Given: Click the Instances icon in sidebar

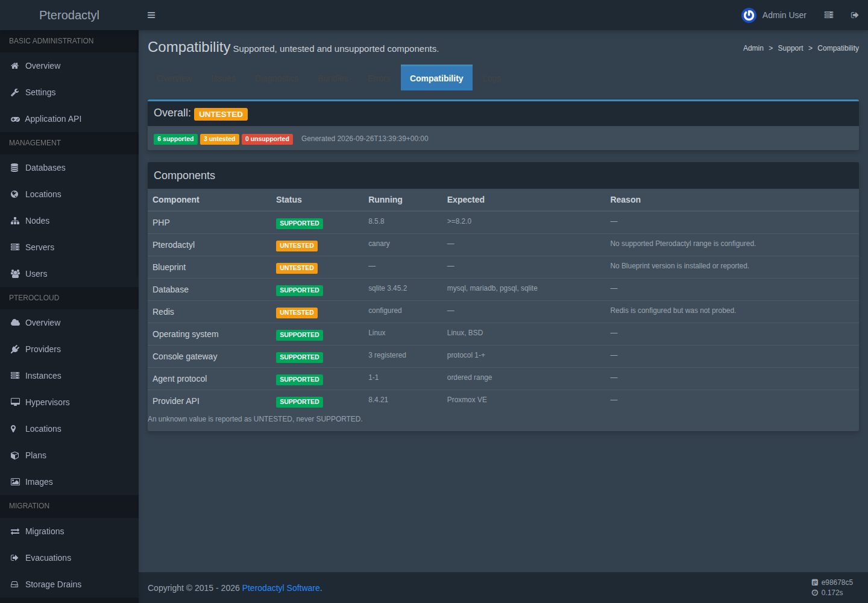Looking at the screenshot, I should coord(15,376).
